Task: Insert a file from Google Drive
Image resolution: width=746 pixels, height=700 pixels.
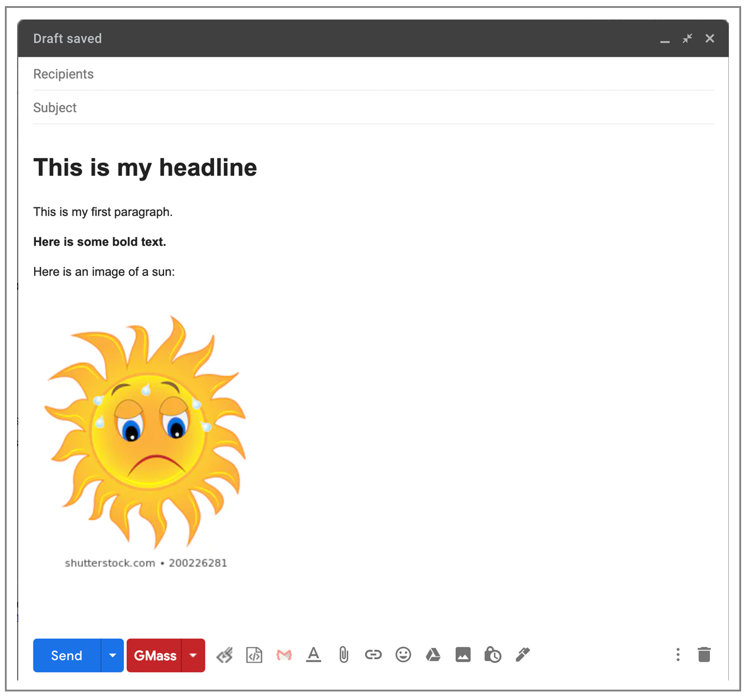Action: (433, 655)
